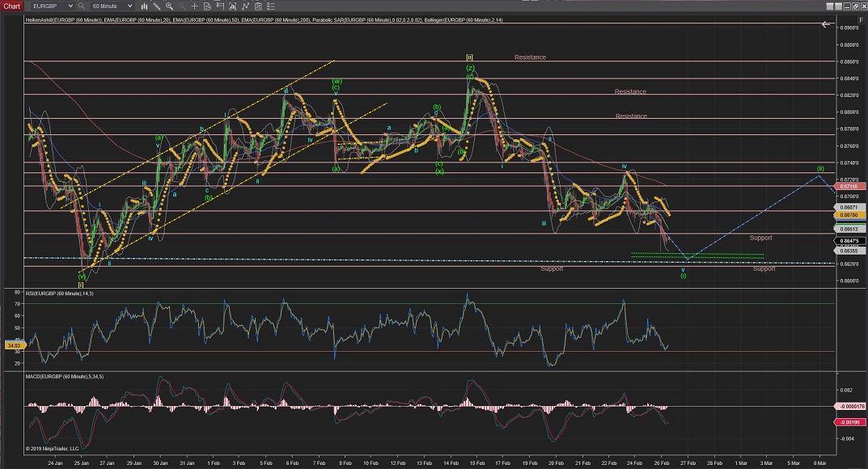The width and height of the screenshot is (868, 469).
Task: Click the 34.83 RSI value marker
Action: tap(14, 345)
